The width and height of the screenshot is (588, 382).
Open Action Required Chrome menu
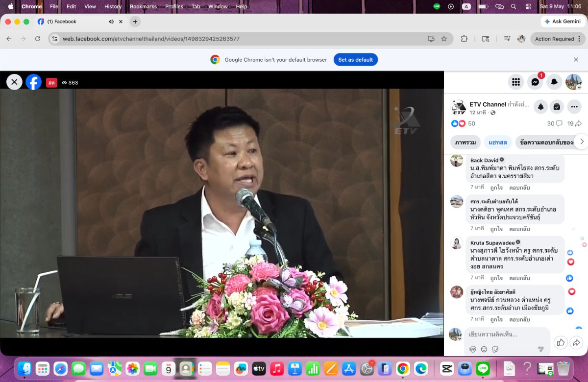tap(558, 39)
